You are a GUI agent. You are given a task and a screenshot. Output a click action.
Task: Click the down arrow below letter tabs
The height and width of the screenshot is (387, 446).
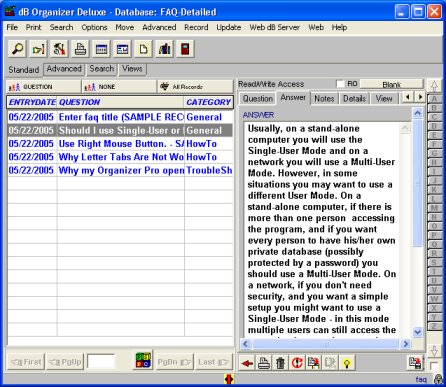click(x=434, y=351)
